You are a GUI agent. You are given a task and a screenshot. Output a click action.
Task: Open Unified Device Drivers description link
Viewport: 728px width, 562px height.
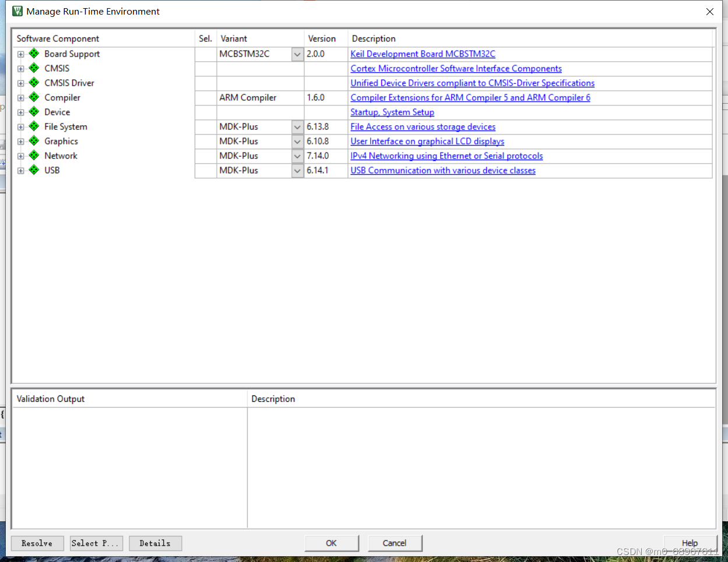472,83
